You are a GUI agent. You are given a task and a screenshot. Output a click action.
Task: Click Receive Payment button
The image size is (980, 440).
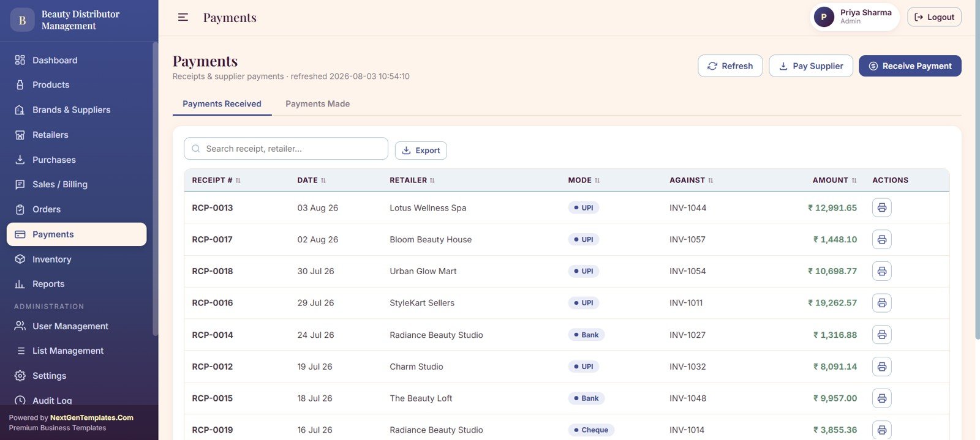(x=910, y=66)
